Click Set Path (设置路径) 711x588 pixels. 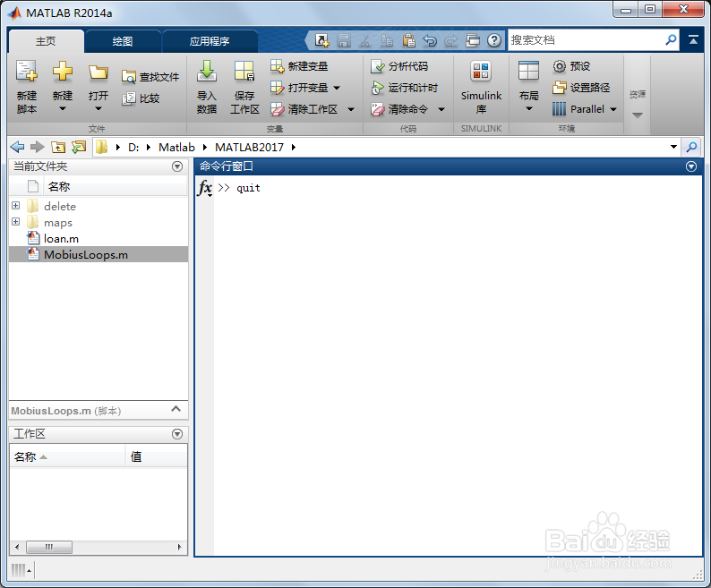coord(581,88)
